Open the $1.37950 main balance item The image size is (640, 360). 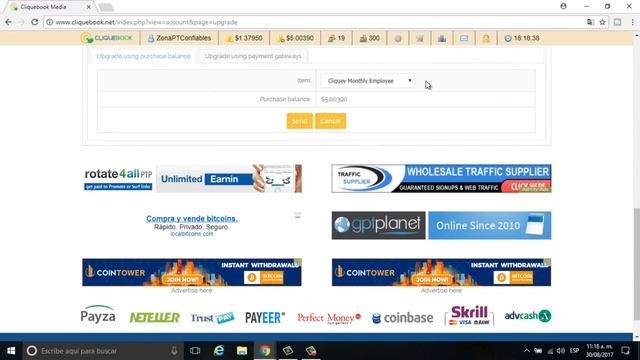(x=244, y=38)
